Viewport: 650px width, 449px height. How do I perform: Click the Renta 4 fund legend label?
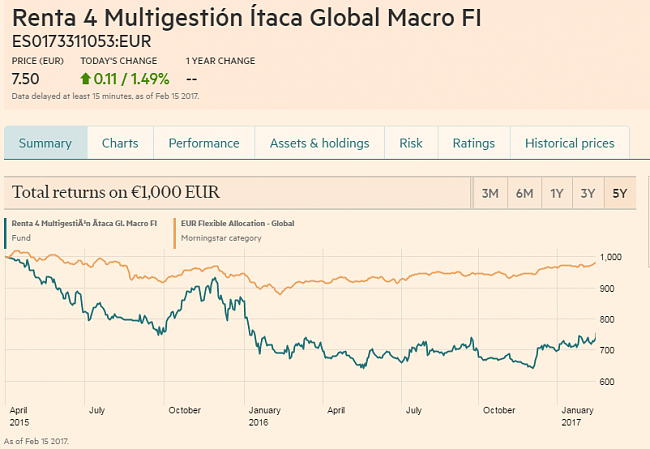point(84,223)
